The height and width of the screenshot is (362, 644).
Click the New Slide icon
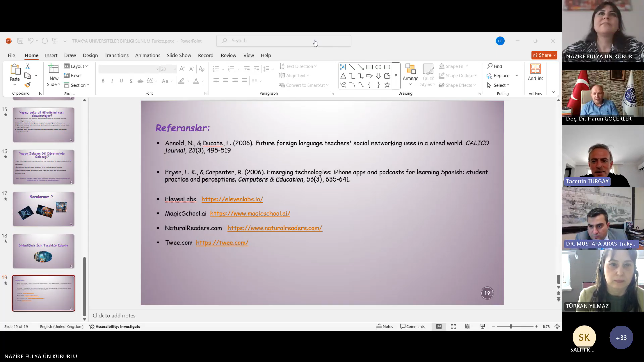tap(54, 69)
